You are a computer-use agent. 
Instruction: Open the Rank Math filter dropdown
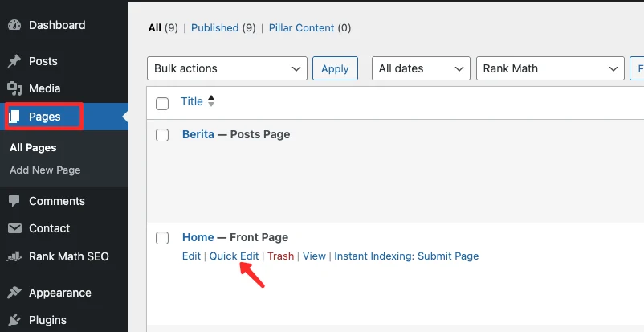[550, 68]
